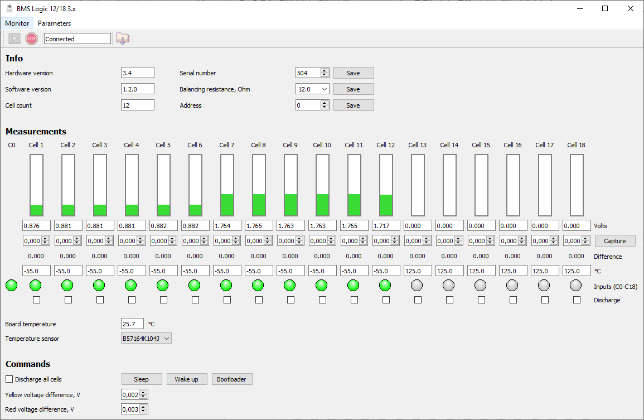Image resolution: width=644 pixels, height=420 pixels.
Task: Click the Cell 1 voltage level bar
Action: coord(37,185)
